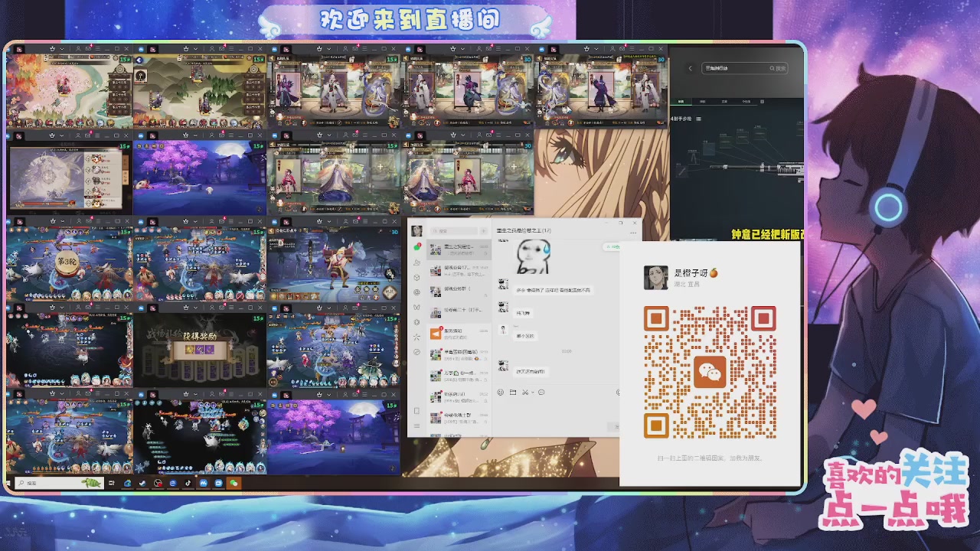Open WeChat from the taskbar
The image size is (980, 551).
[234, 483]
